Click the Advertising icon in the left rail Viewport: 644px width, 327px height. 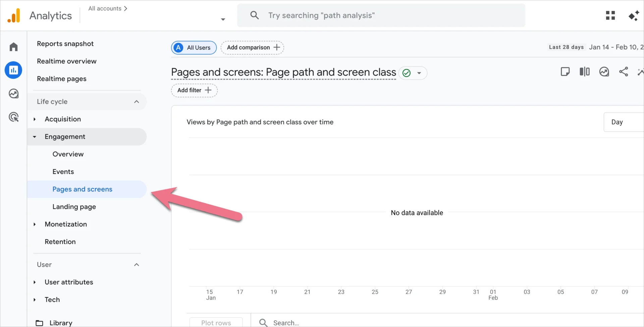click(x=13, y=117)
